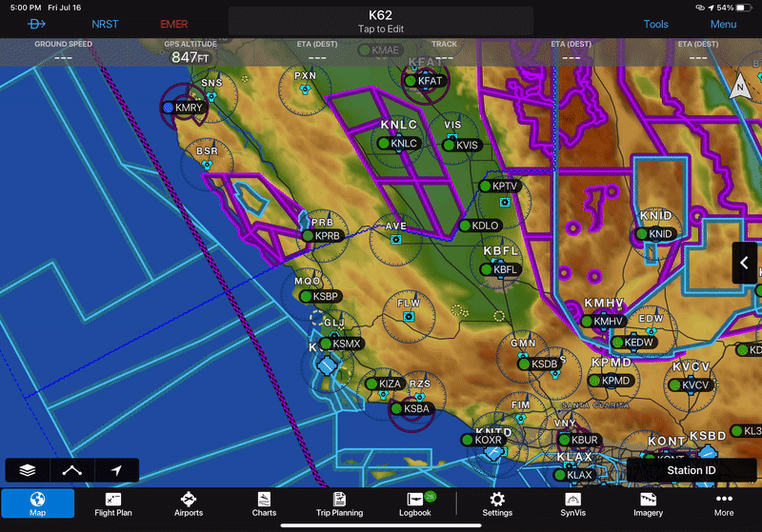
Task: Select the KNID airport marker
Action: point(655,234)
